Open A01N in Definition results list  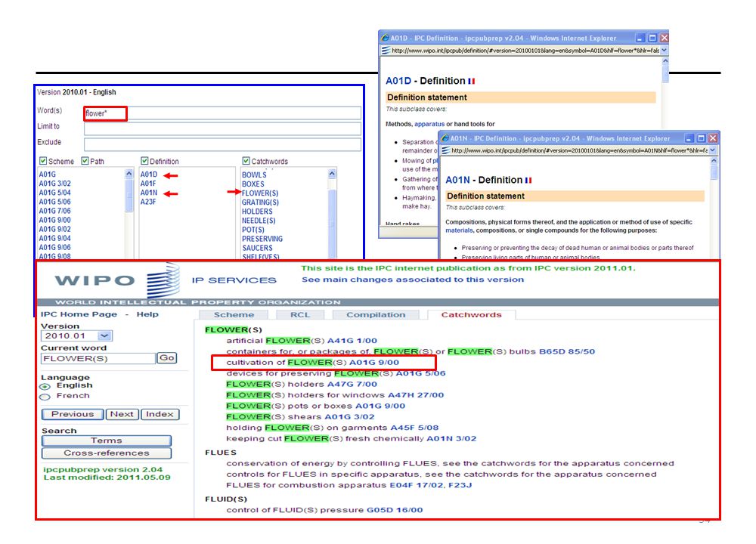pyautogui.click(x=148, y=193)
